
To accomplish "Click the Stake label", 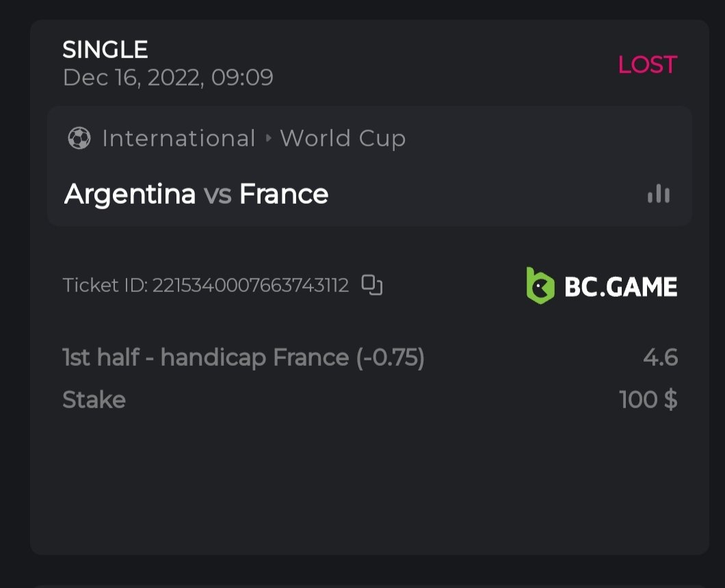I will point(94,399).
